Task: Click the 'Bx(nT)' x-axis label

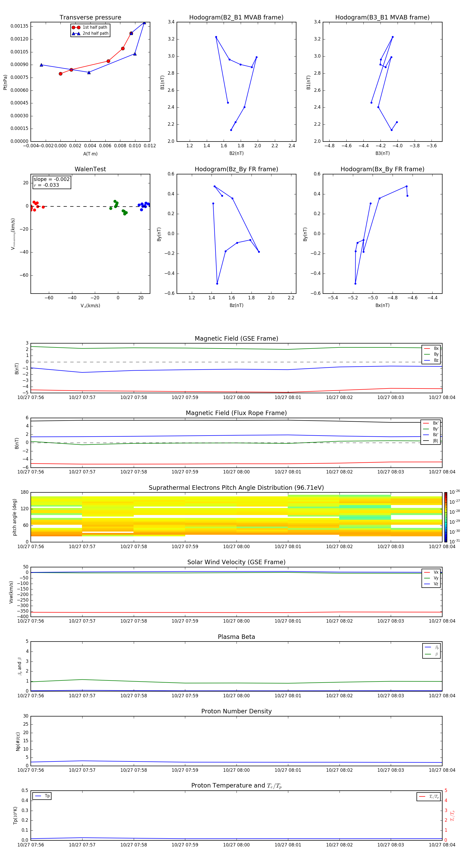Action: tap(382, 305)
